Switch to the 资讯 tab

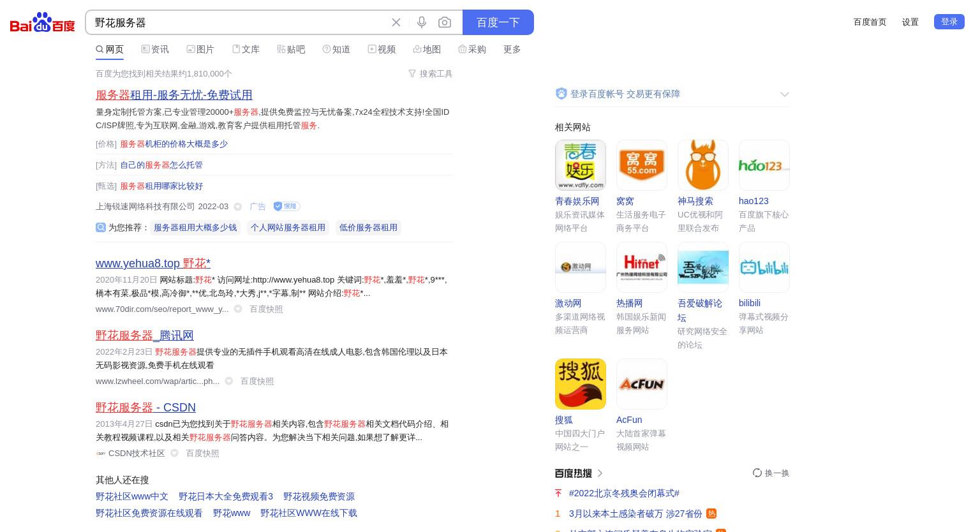coord(155,49)
